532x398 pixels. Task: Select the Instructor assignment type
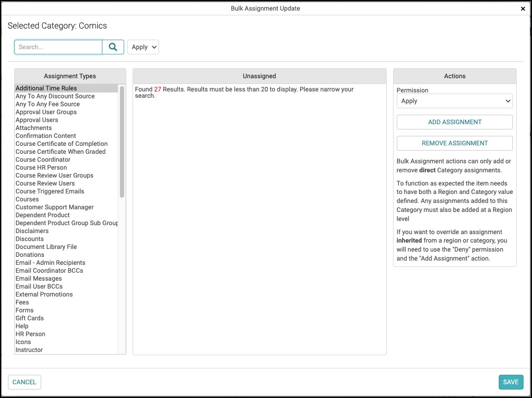point(29,350)
